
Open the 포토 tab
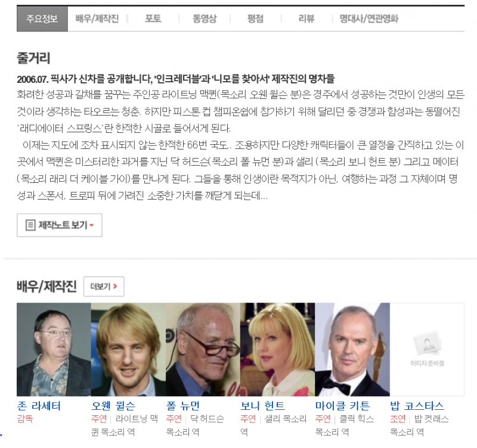(x=153, y=18)
